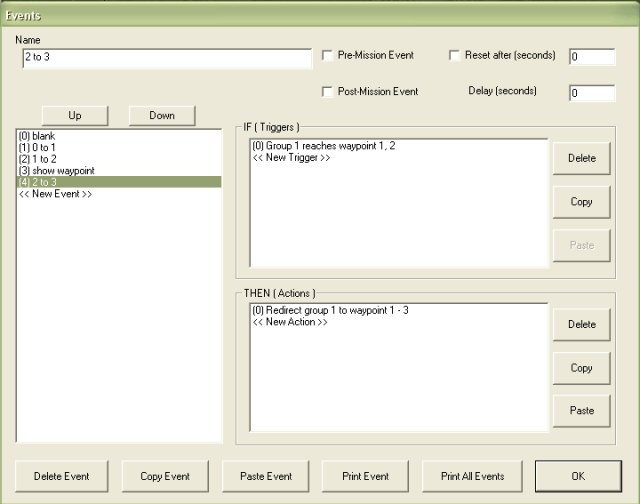Click the Reset after seconds value field
Screen dimensions: 640x504
pyautogui.click(x=591, y=57)
